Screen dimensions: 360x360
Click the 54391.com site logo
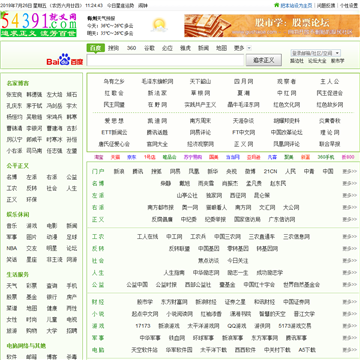click(39, 24)
